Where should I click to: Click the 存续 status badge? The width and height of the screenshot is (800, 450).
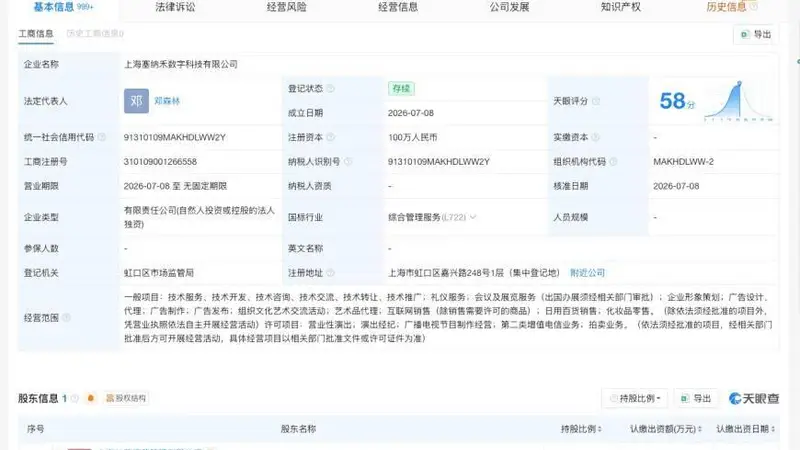[x=401, y=88]
